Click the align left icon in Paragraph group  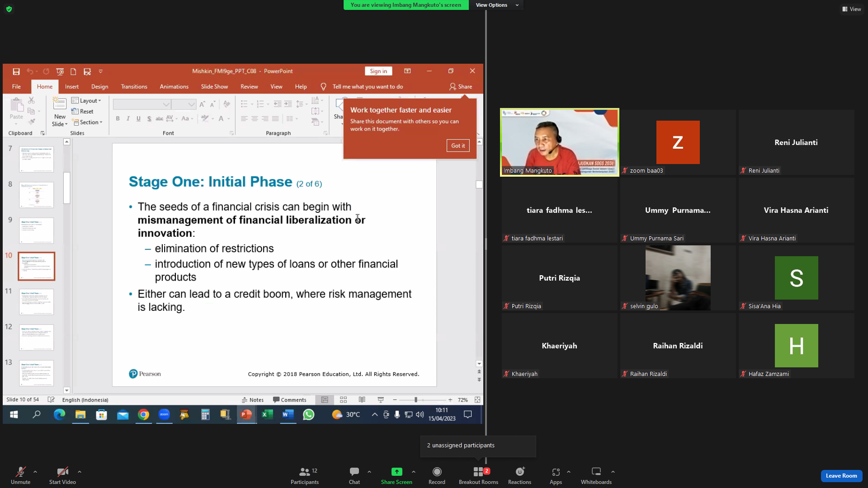pos(244,119)
